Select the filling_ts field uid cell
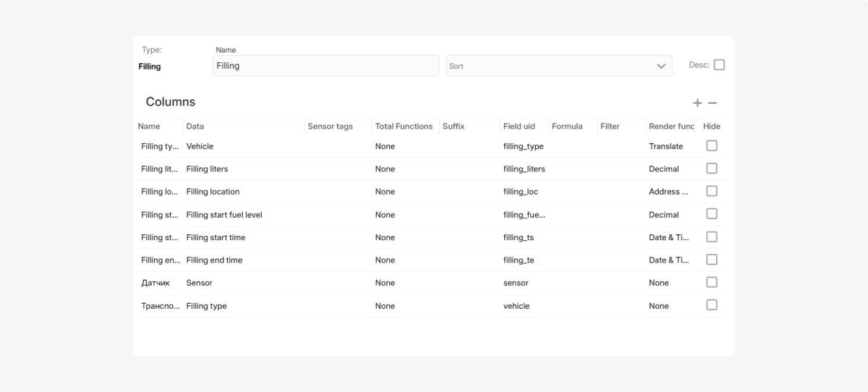This screenshot has height=392, width=868. 519,237
